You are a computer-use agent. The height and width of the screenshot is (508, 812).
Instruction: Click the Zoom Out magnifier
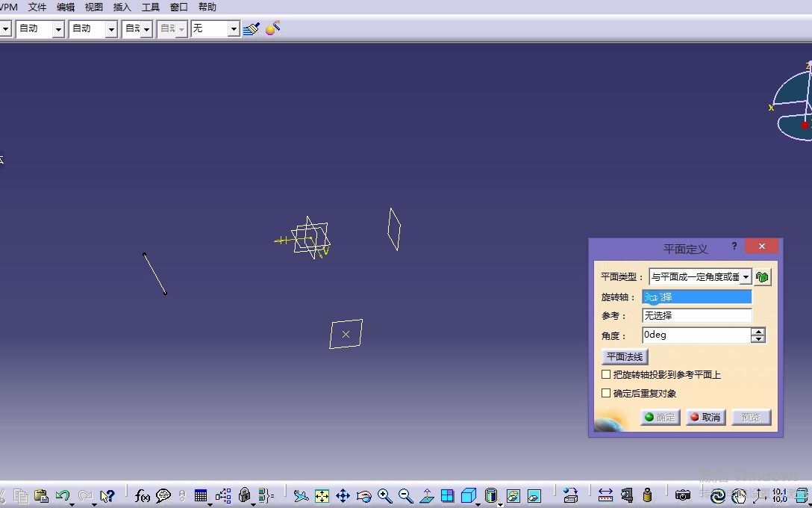(x=405, y=496)
